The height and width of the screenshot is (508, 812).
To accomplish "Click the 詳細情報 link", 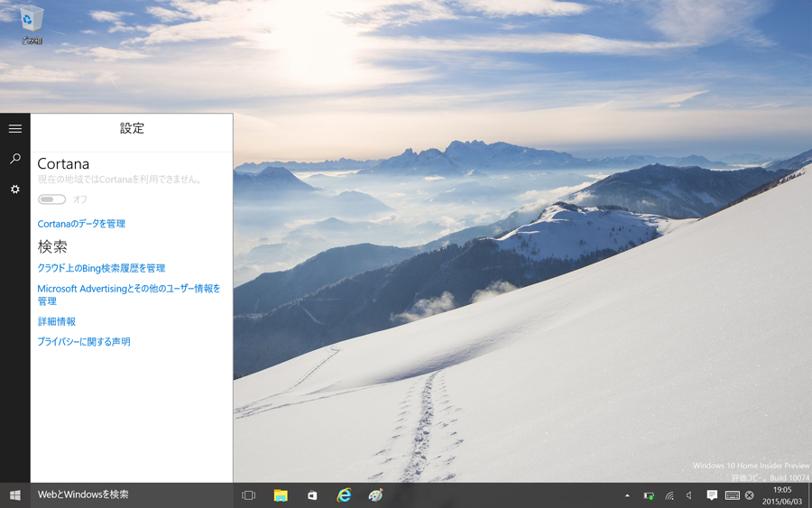I will pos(56,321).
